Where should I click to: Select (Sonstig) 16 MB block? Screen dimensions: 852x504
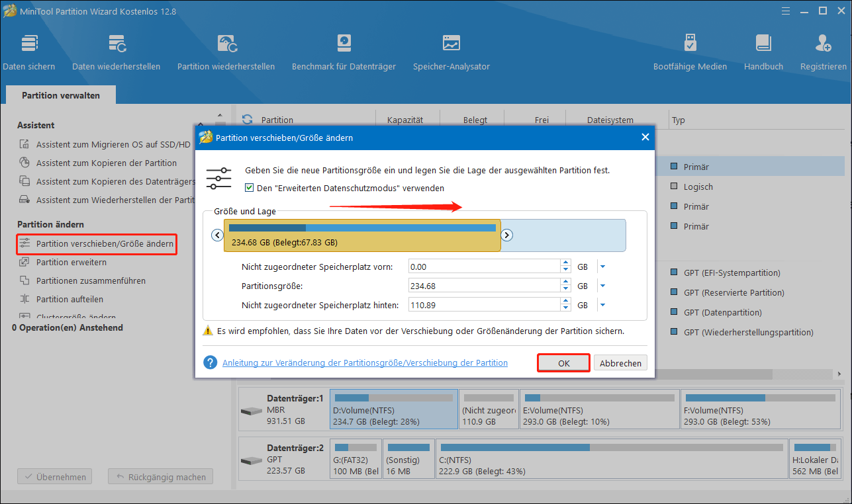(x=408, y=458)
